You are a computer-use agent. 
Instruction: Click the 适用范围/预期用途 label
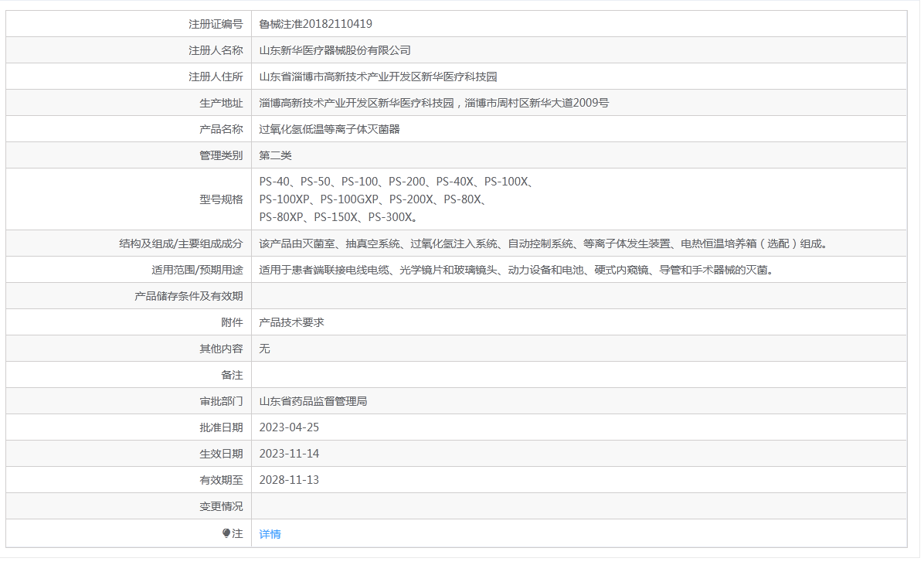[x=198, y=270]
